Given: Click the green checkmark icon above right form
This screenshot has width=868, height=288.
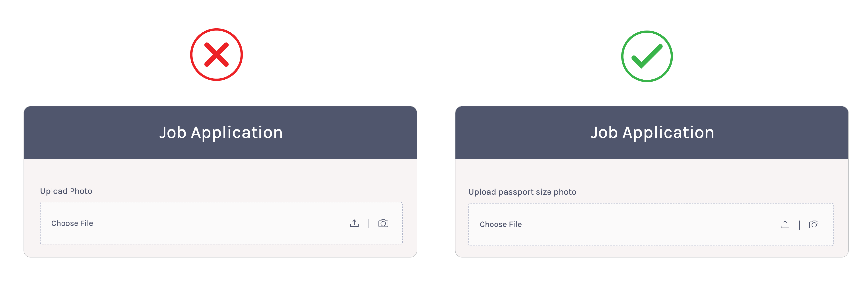Looking at the screenshot, I should coord(647,56).
